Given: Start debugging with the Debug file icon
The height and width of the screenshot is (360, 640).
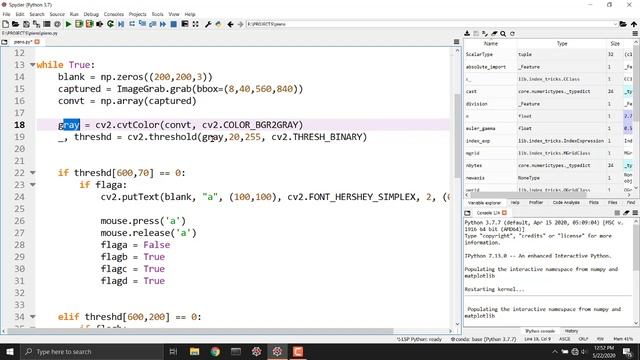Looking at the screenshot, I should (x=121, y=24).
